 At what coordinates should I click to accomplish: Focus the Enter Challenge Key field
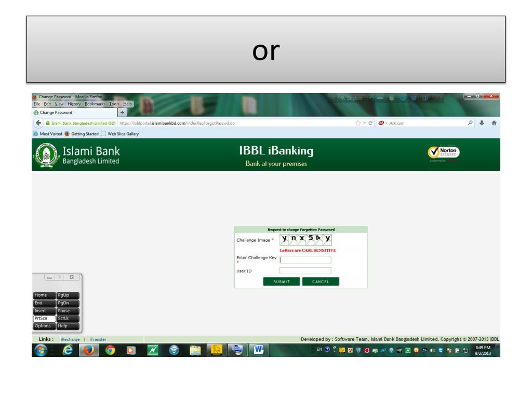[305, 260]
